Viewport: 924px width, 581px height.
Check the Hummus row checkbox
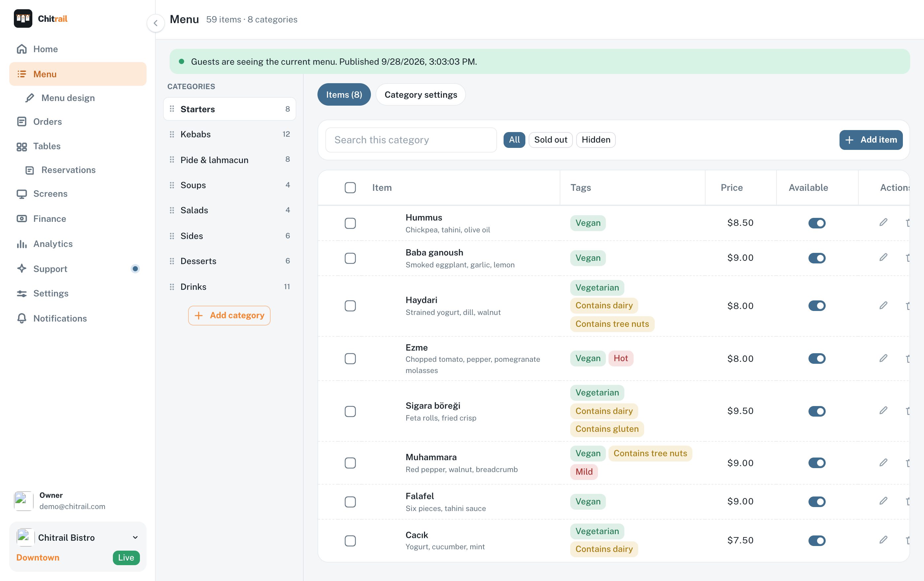(x=350, y=223)
